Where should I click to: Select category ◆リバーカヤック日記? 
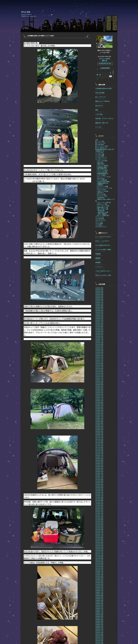[101, 146]
